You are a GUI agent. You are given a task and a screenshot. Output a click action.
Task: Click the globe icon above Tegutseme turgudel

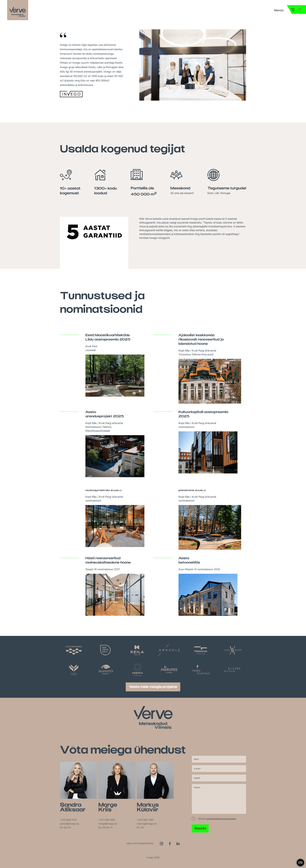tap(213, 175)
